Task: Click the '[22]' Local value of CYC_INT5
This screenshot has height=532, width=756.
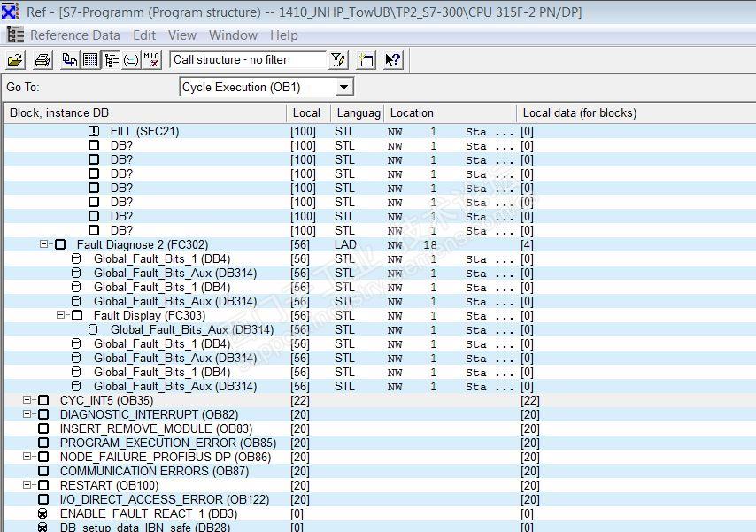Action: (300, 400)
